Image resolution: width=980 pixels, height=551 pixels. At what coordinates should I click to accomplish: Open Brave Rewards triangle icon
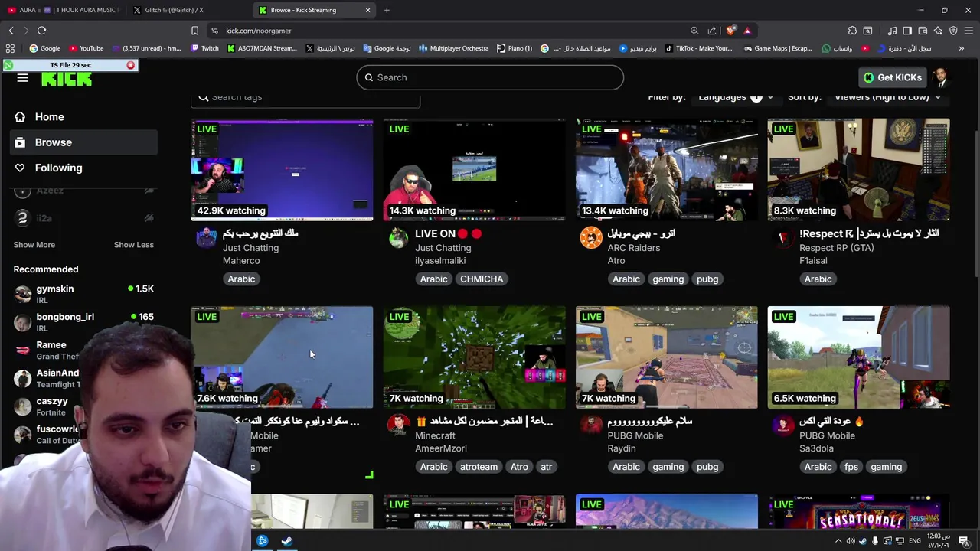(x=747, y=31)
